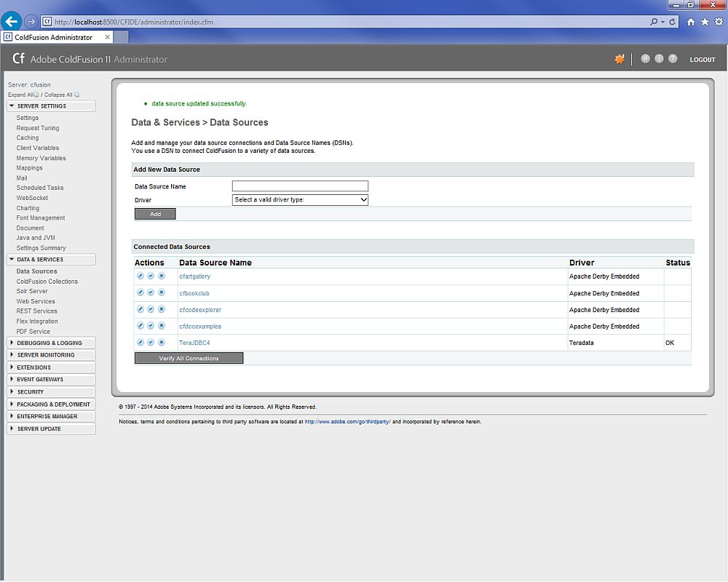Expand the ENTERPRISE MANAGER section
The image size is (728, 582).
tap(51, 416)
